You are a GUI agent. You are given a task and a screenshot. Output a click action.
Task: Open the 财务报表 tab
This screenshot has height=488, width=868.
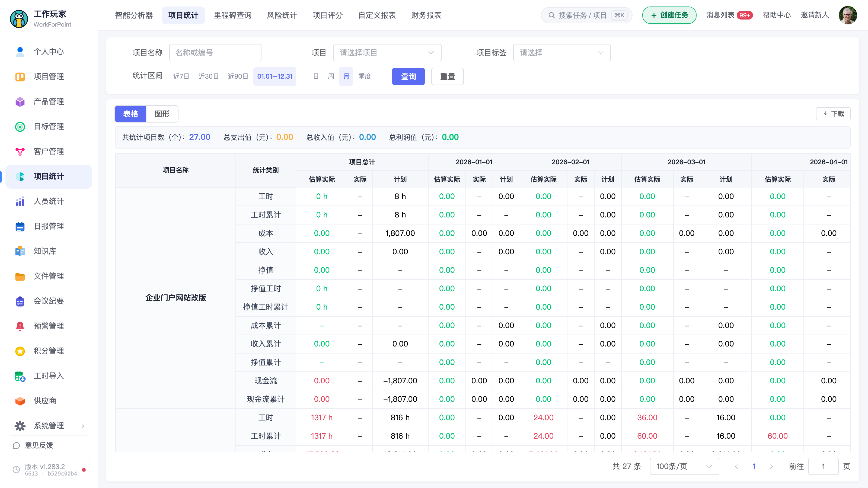(426, 15)
